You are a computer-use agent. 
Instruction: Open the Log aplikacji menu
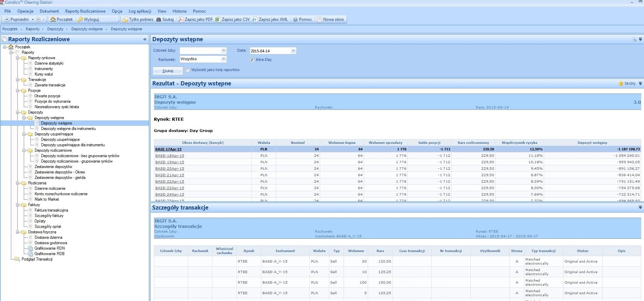(x=140, y=11)
